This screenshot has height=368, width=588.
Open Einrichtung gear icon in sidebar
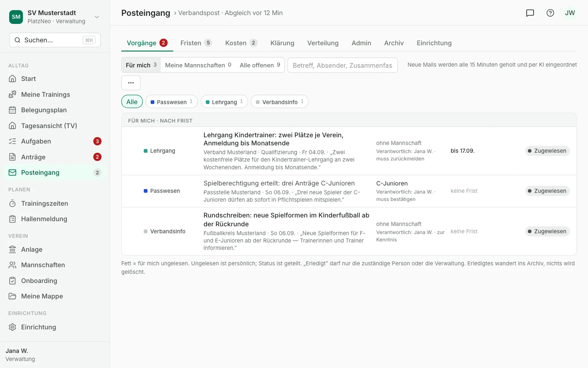[x=12, y=327]
